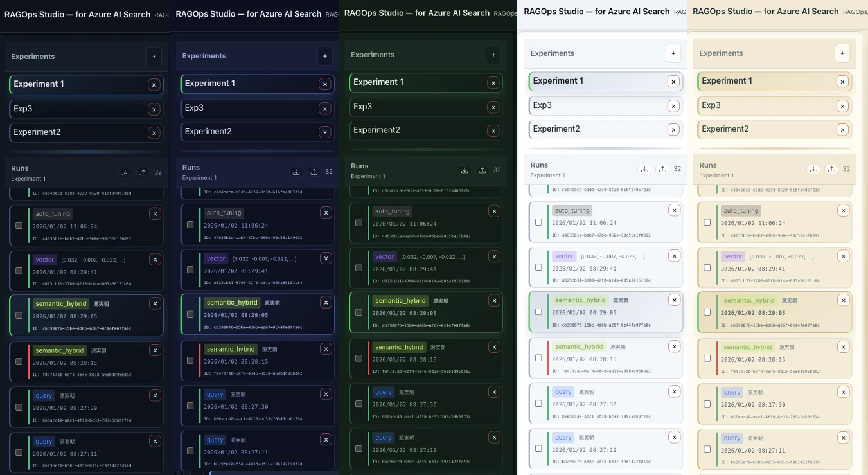Upload runs in the leftmost navy panel

tap(143, 172)
